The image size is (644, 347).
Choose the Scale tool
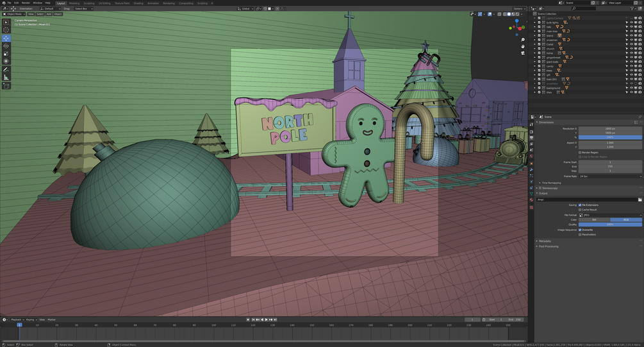coord(6,54)
